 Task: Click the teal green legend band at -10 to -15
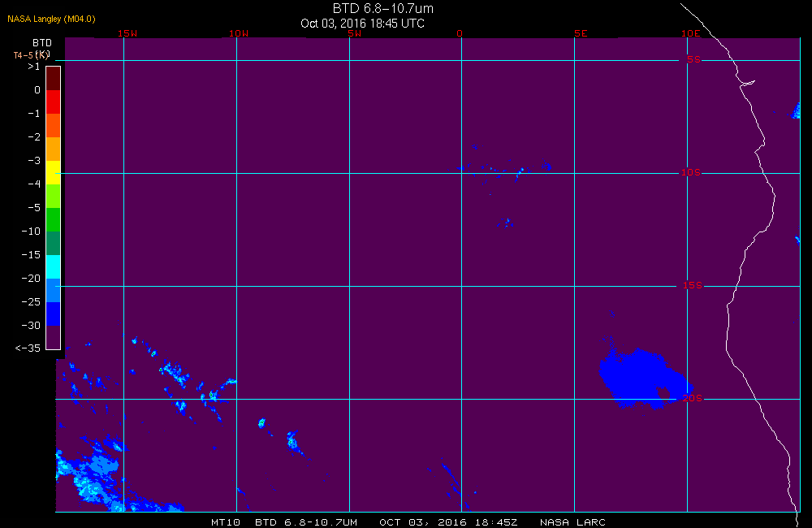point(54,243)
